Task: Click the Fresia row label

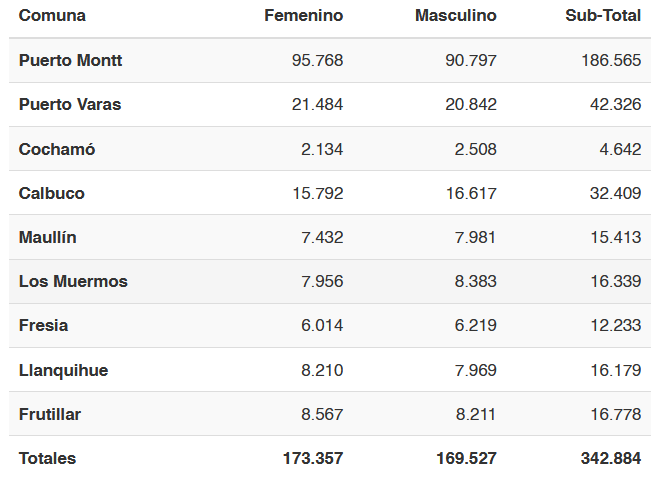Action: [x=44, y=325]
